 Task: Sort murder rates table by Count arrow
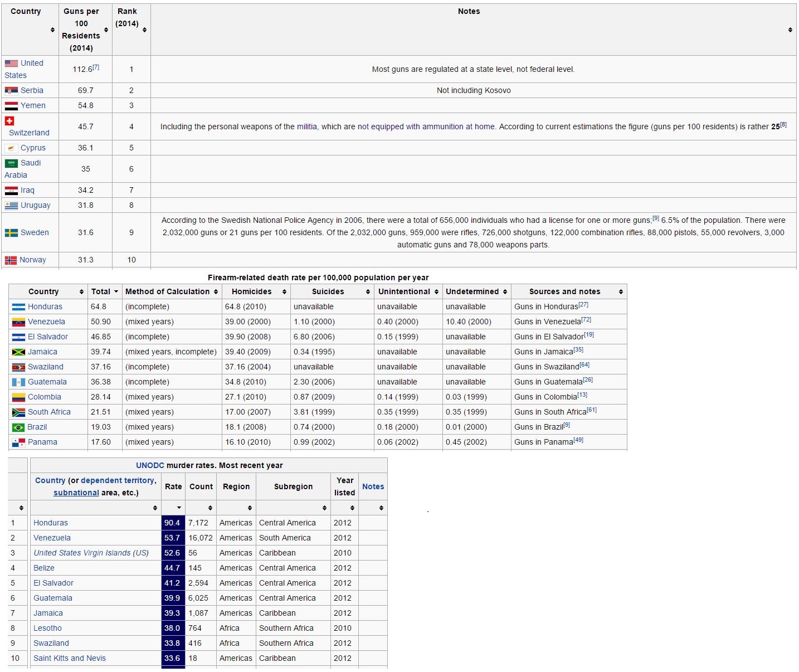(x=210, y=508)
